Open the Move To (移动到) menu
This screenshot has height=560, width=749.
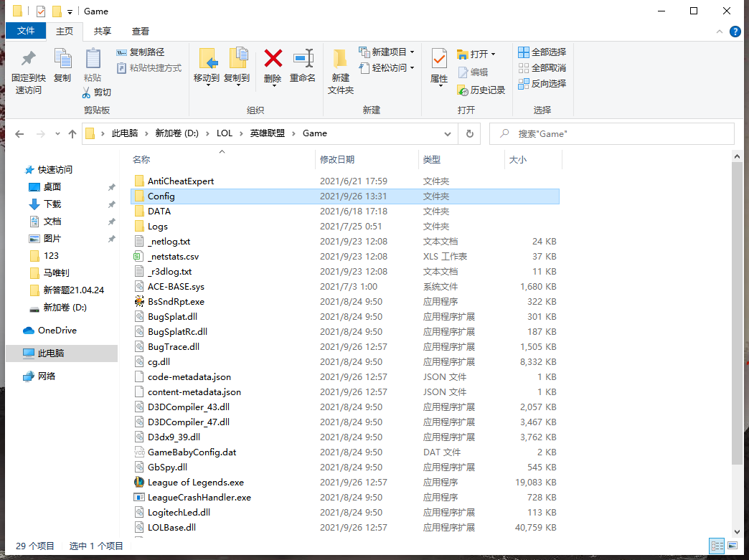tap(207, 67)
